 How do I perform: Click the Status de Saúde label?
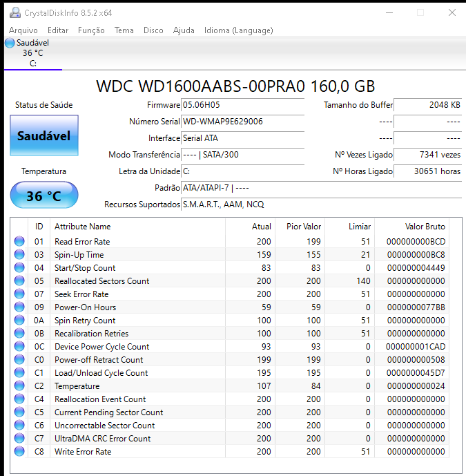click(44, 105)
